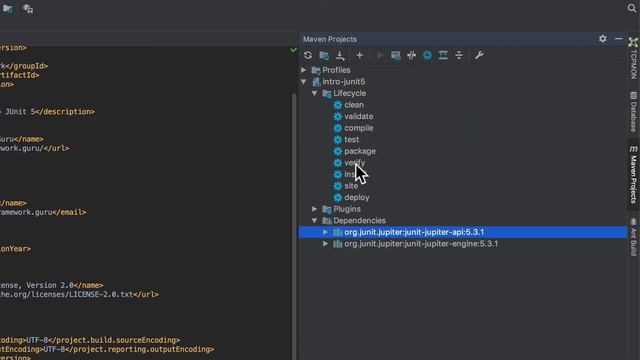Expand junit-jupiter-api:5.3.1 dependency arrow
Viewport: 640px width, 360px height.
325,232
